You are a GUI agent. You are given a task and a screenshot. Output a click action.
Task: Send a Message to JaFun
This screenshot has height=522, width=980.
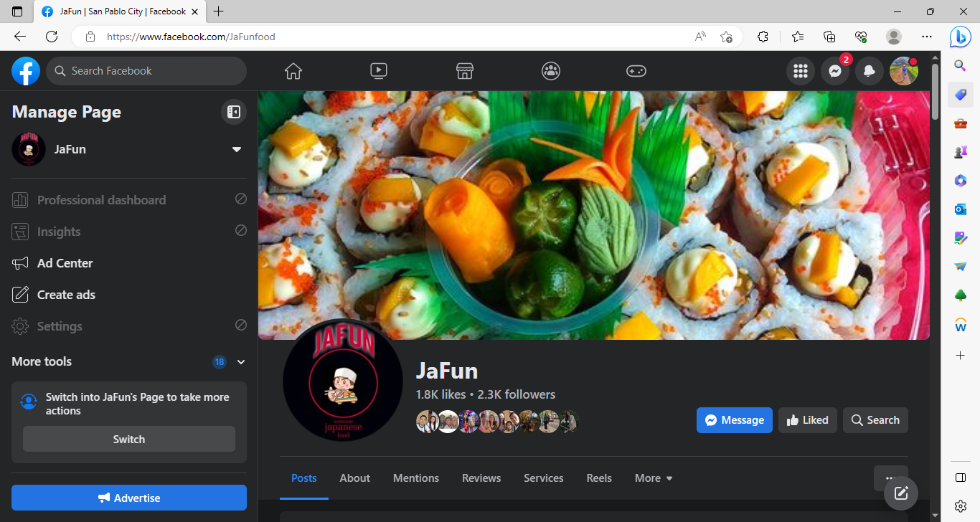tap(735, 420)
